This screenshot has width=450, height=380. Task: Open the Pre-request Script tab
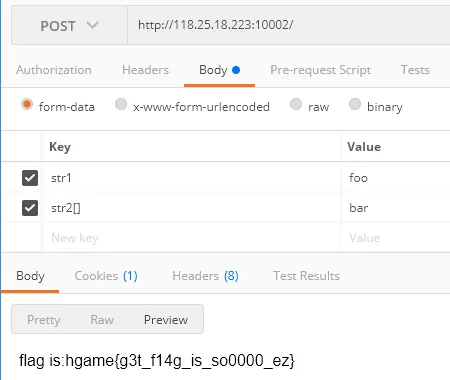[x=321, y=70]
